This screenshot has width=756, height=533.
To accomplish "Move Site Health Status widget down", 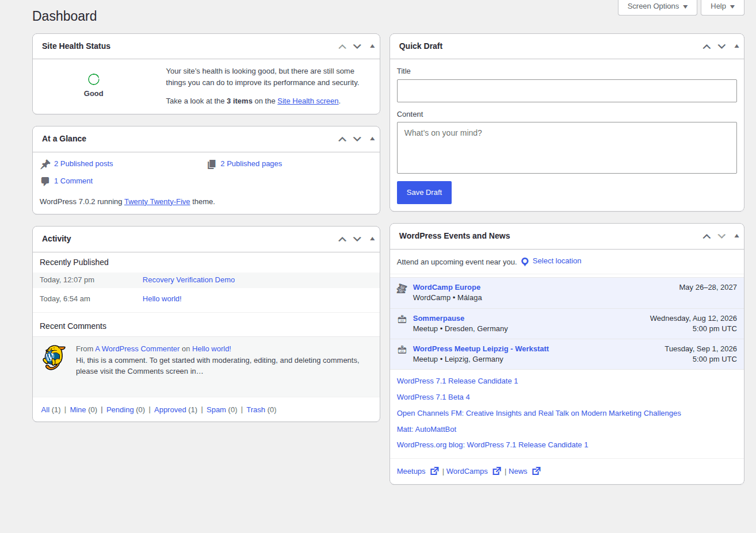I will [357, 47].
